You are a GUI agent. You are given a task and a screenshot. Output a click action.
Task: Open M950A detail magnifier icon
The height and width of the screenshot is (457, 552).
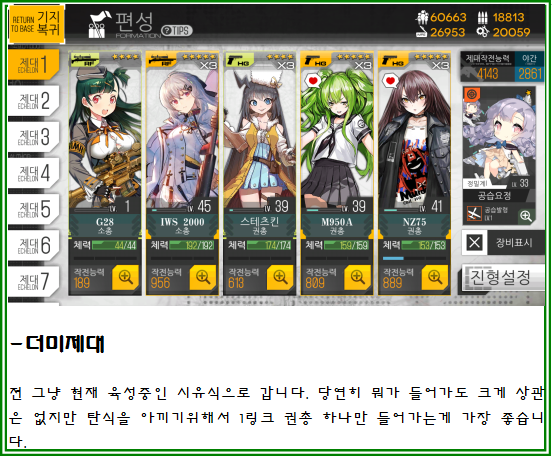point(357,277)
